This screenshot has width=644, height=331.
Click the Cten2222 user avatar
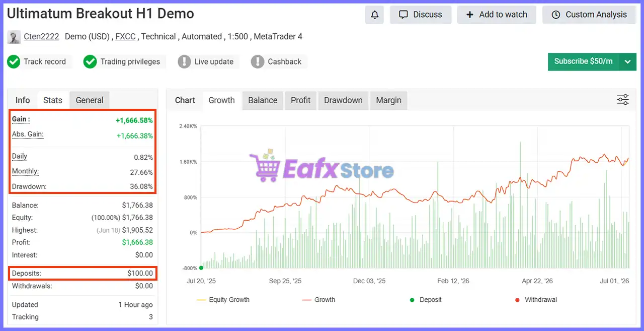pos(14,37)
